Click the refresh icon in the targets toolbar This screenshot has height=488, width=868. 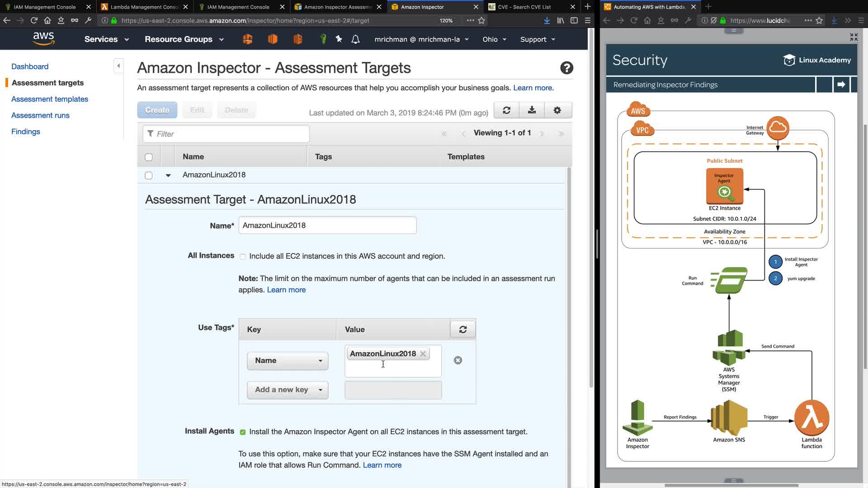506,110
